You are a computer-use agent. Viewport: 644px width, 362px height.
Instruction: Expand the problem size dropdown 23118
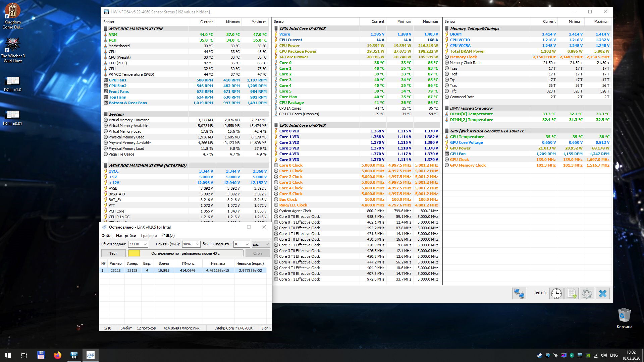pyautogui.click(x=145, y=244)
